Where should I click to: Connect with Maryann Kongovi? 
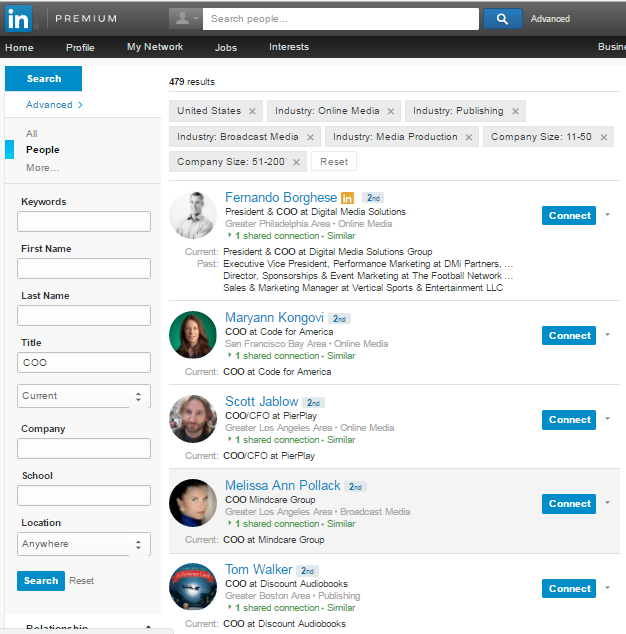point(569,336)
